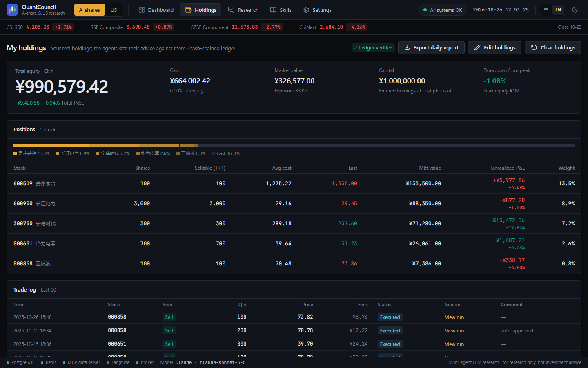Click the Clear holdings button
This screenshot has height=368, width=588.
point(553,47)
